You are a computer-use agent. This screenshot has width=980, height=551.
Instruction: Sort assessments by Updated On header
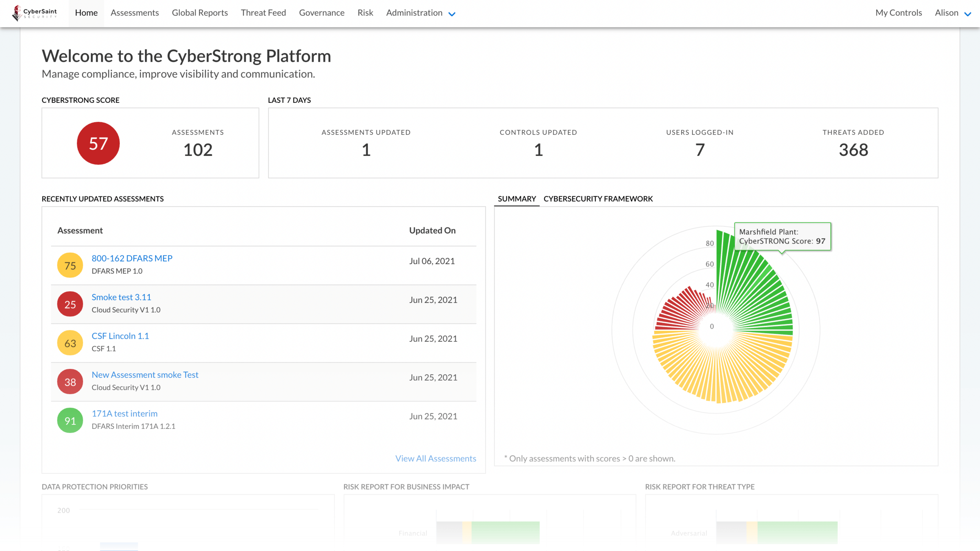[x=432, y=230]
